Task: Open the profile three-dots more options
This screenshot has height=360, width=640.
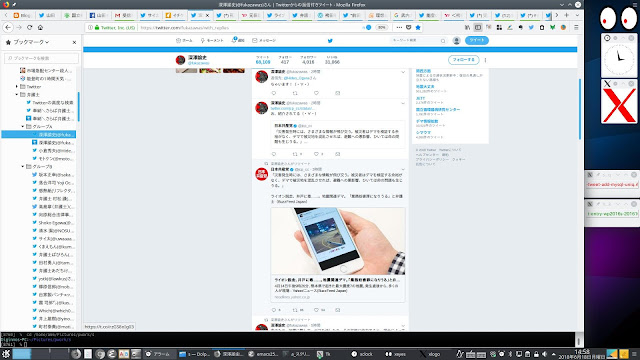Action: pyautogui.click(x=485, y=60)
